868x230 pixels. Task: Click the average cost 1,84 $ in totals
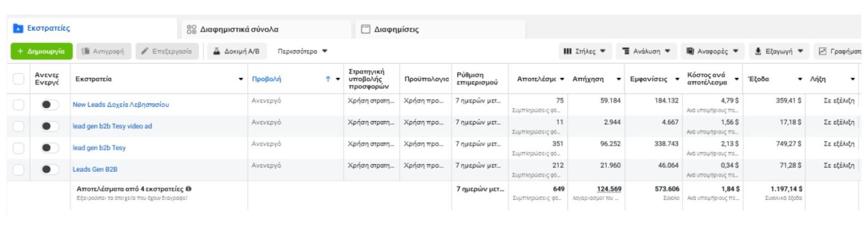pos(730,189)
